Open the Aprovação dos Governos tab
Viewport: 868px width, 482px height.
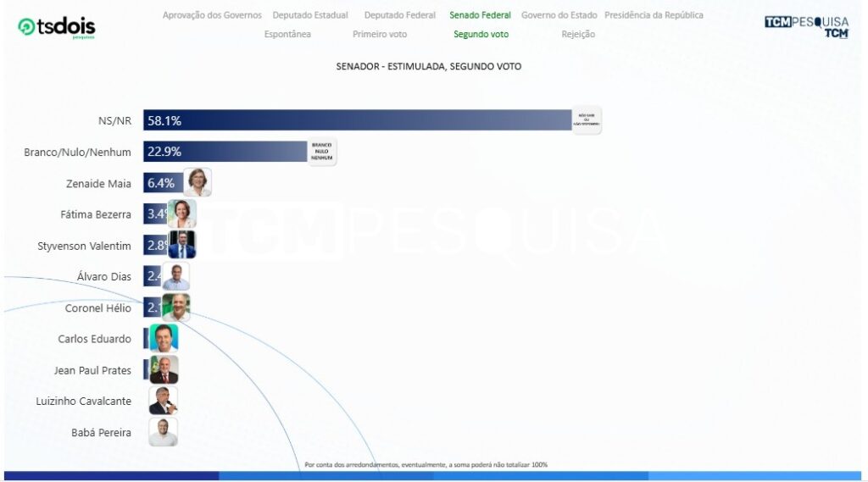[212, 15]
